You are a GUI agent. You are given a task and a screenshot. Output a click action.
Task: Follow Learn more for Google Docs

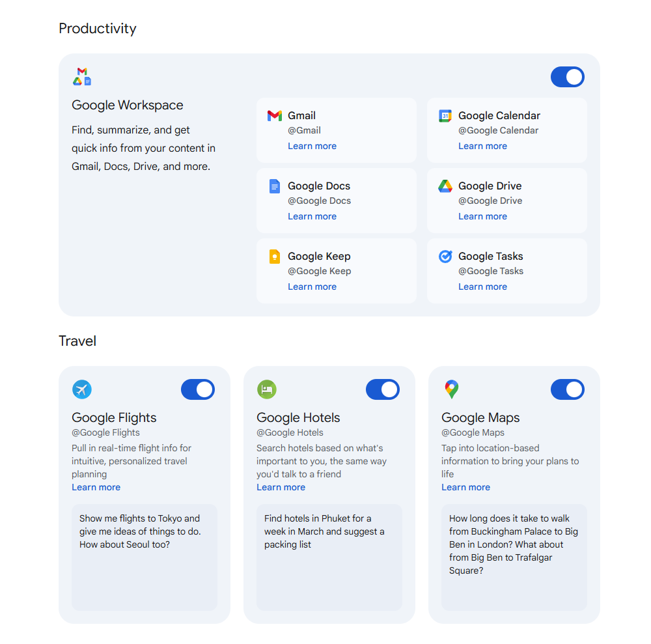pyautogui.click(x=312, y=216)
